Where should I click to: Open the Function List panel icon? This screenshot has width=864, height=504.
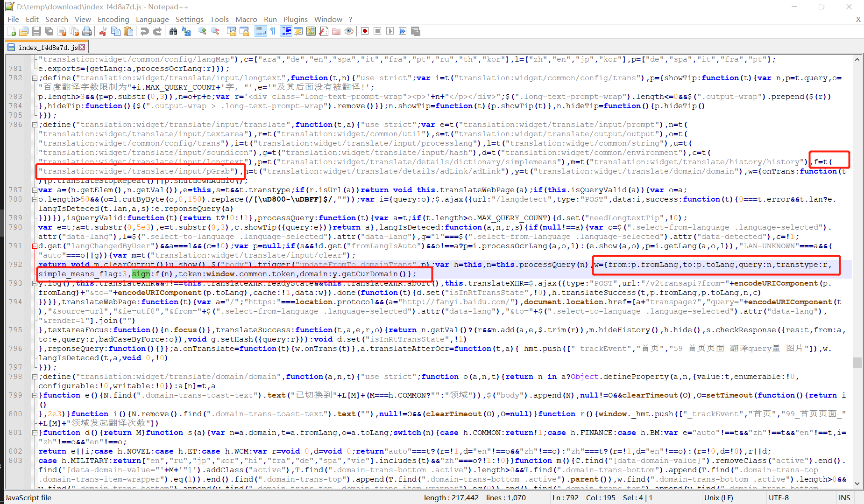[324, 31]
